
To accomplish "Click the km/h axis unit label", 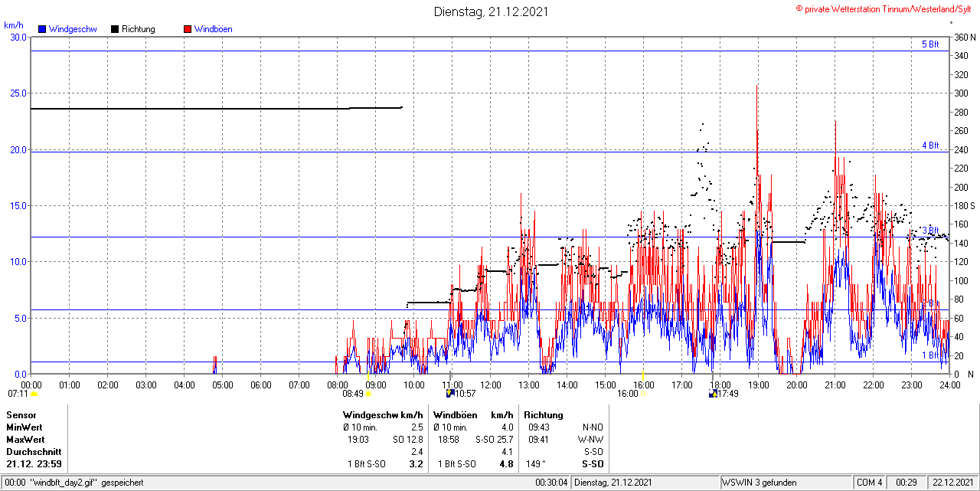I will [x=13, y=25].
